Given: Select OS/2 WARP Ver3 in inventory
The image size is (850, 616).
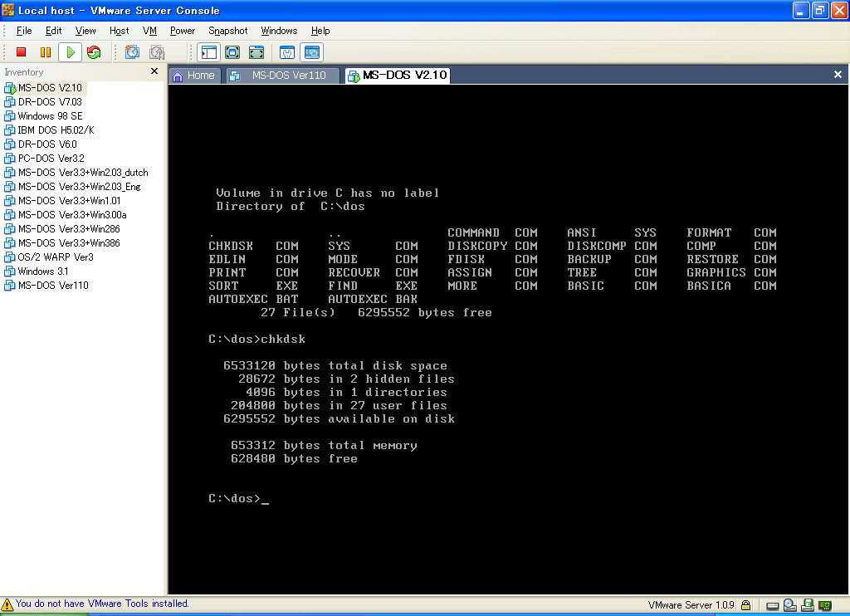Looking at the screenshot, I should [x=56, y=257].
